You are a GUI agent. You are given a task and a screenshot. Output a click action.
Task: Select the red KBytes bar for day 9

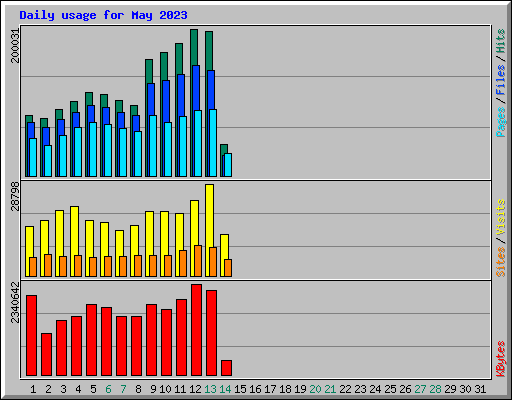(151, 340)
